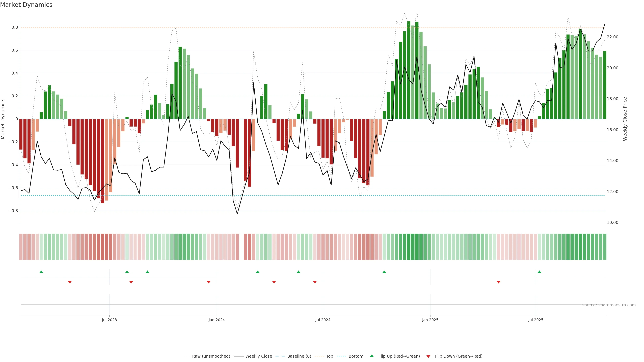Click the last red flip-down marker in 2025

point(498,282)
